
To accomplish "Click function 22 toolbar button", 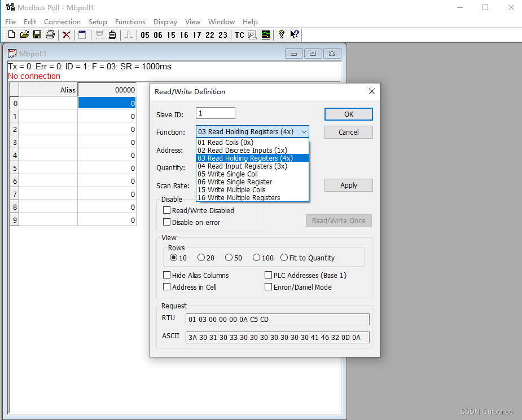I will pyautogui.click(x=210, y=35).
